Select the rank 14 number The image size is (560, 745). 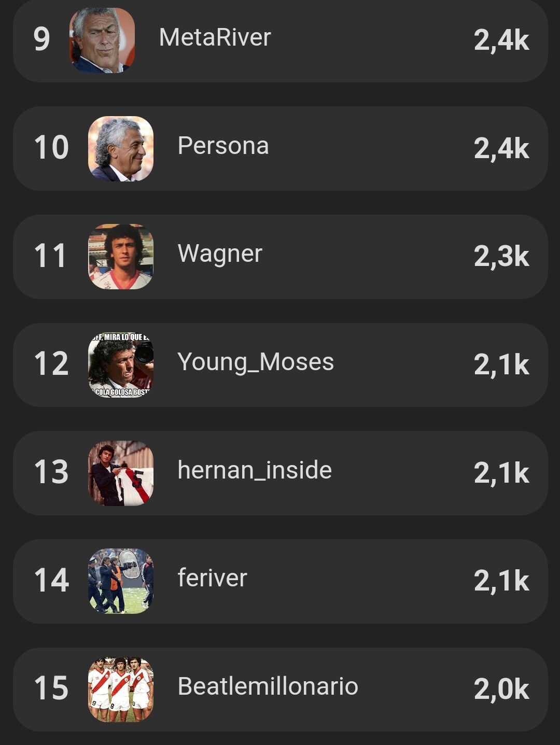coord(51,581)
